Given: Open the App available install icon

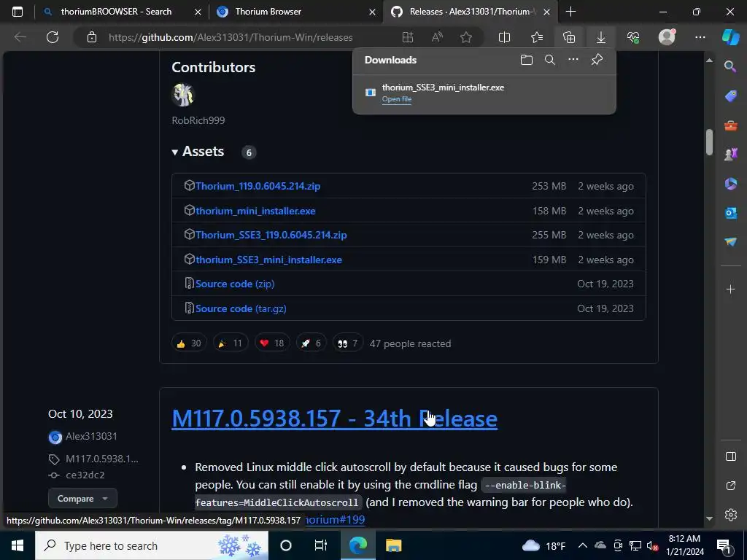Looking at the screenshot, I should (x=408, y=37).
